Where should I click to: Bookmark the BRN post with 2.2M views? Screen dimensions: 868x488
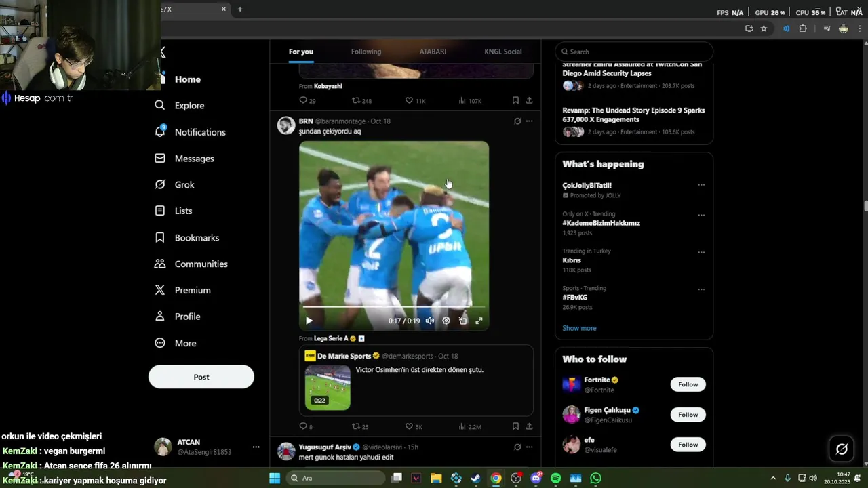515,426
